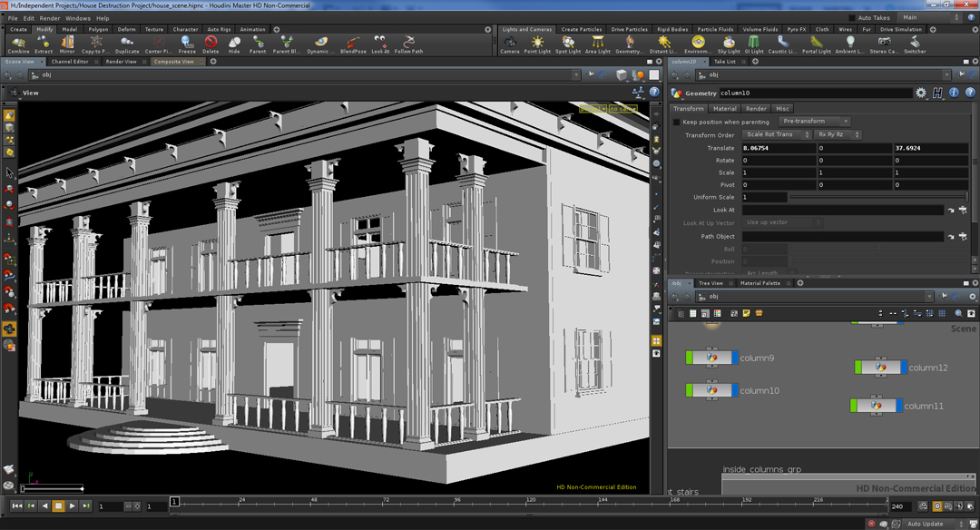This screenshot has width=980, height=530.
Task: Toggle the column11 node display flag
Action: [899, 406]
